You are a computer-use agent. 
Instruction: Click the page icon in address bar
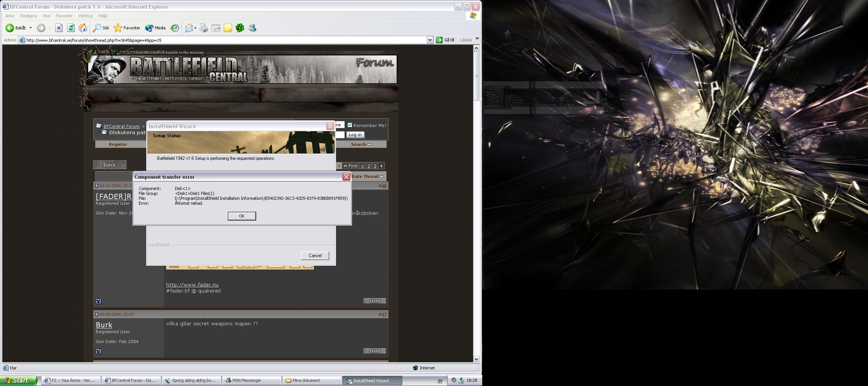click(x=22, y=40)
